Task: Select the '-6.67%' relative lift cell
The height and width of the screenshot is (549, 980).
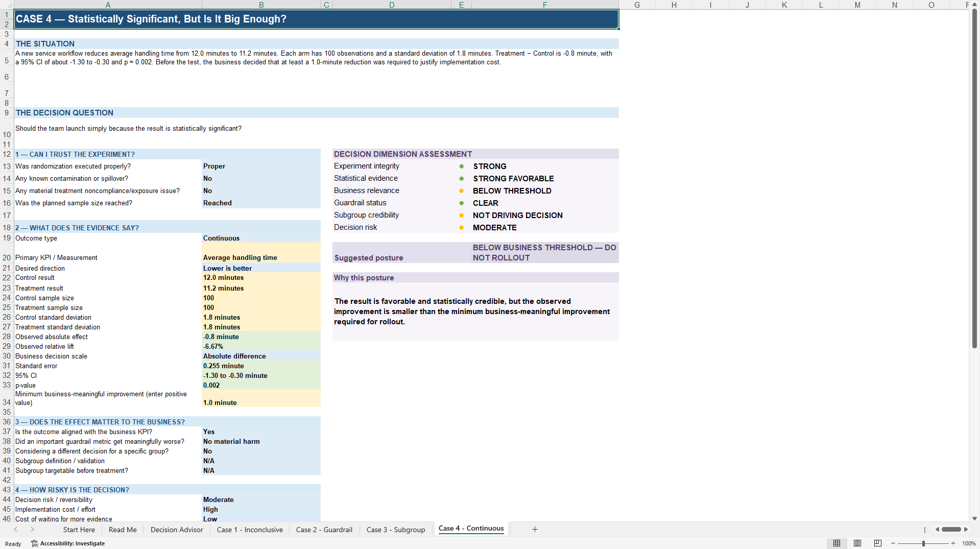Action: (x=261, y=346)
